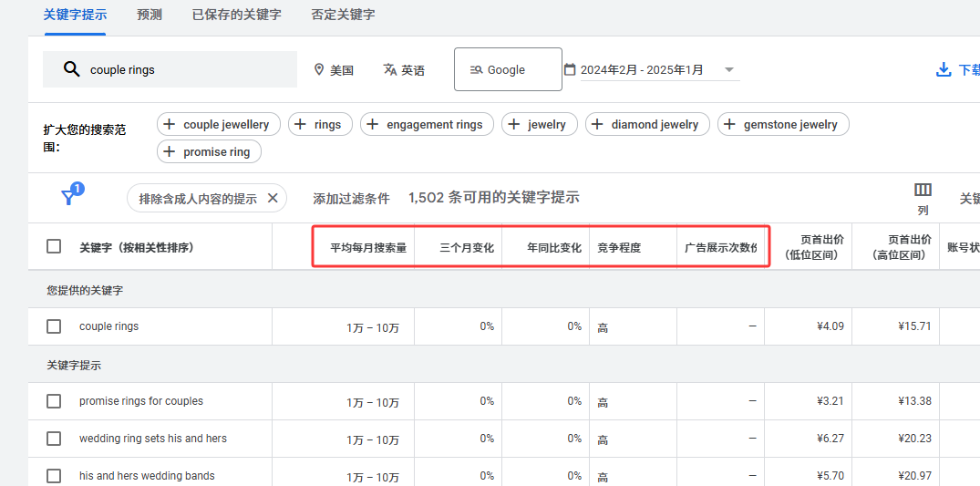The image size is (980, 486).
Task: Click the location pin icon for 美国
Action: point(319,70)
